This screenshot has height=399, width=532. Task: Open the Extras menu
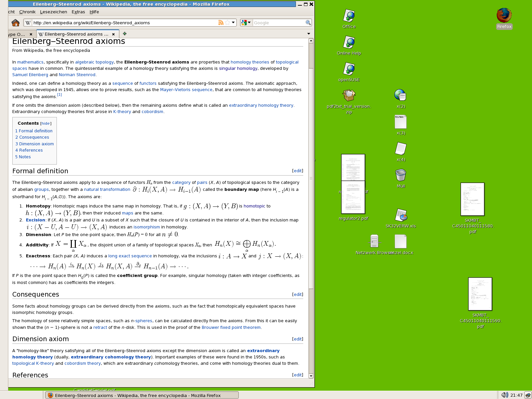pyautogui.click(x=78, y=12)
